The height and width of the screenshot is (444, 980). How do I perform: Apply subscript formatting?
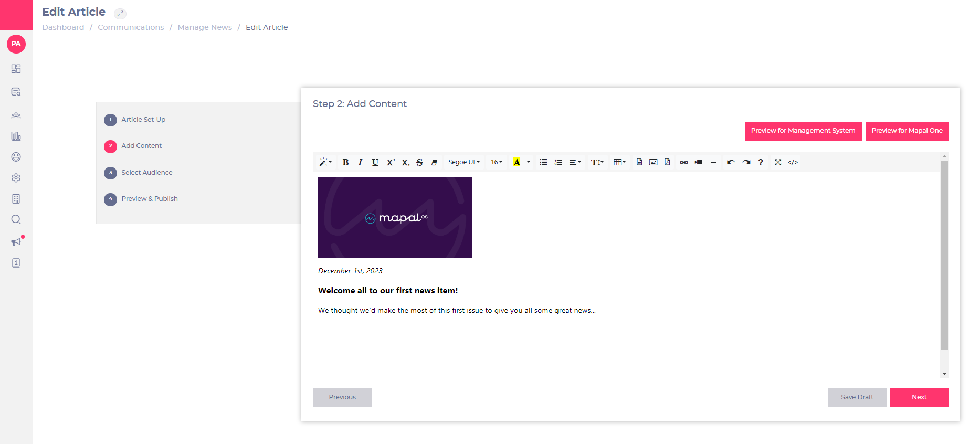[x=405, y=162]
